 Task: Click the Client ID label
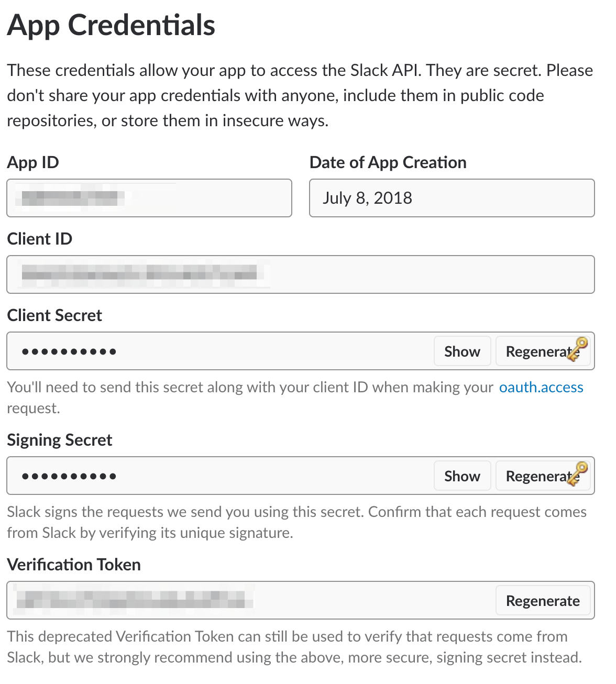40,239
